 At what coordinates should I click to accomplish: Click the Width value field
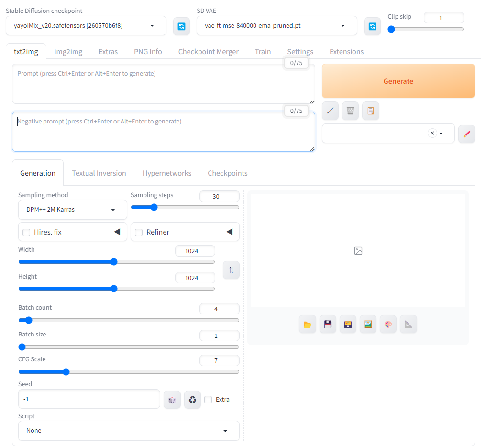pyautogui.click(x=195, y=251)
